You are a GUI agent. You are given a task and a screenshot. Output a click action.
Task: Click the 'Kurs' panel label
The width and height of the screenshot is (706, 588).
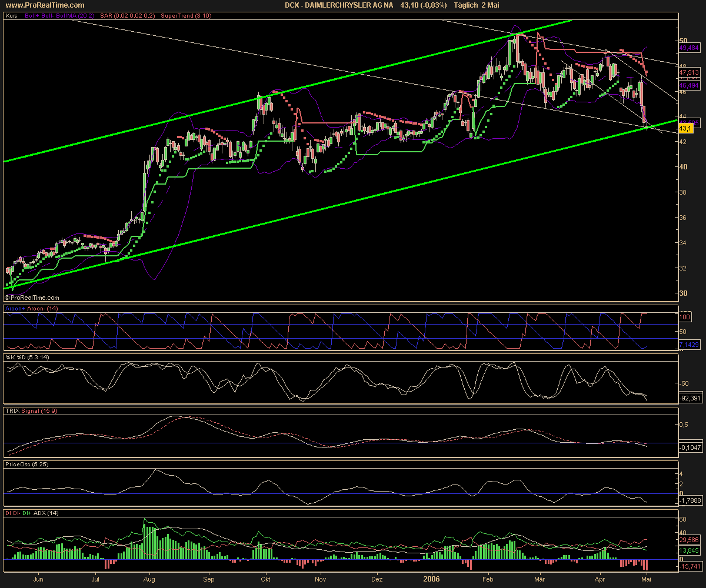click(10, 16)
